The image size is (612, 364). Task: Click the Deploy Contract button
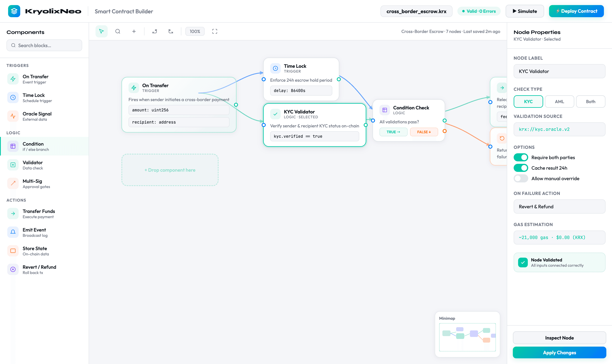[x=576, y=11]
